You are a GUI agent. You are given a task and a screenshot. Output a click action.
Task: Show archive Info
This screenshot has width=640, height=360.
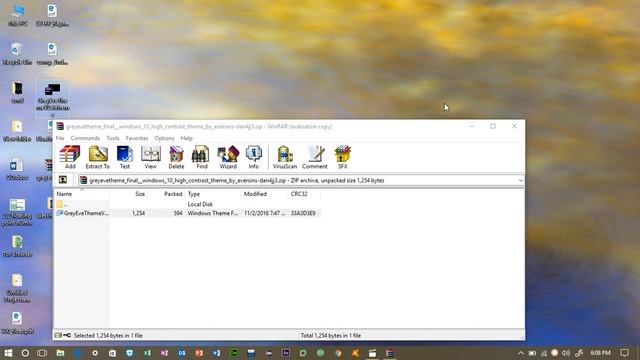[x=253, y=157]
